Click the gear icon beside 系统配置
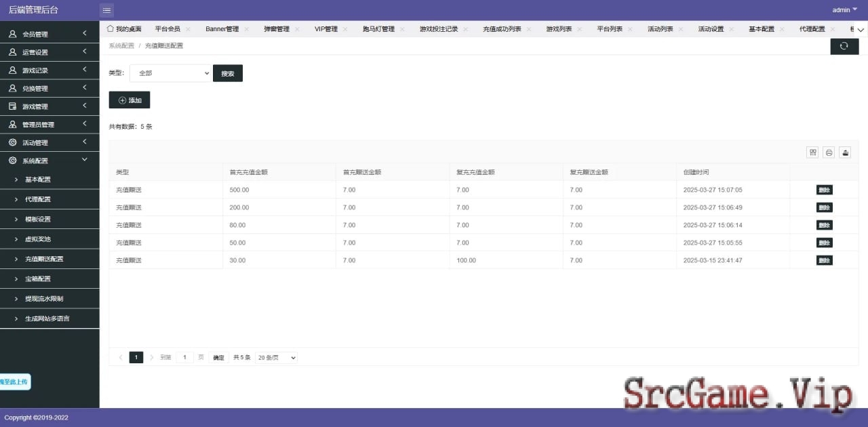This screenshot has width=868, height=427. [12, 161]
